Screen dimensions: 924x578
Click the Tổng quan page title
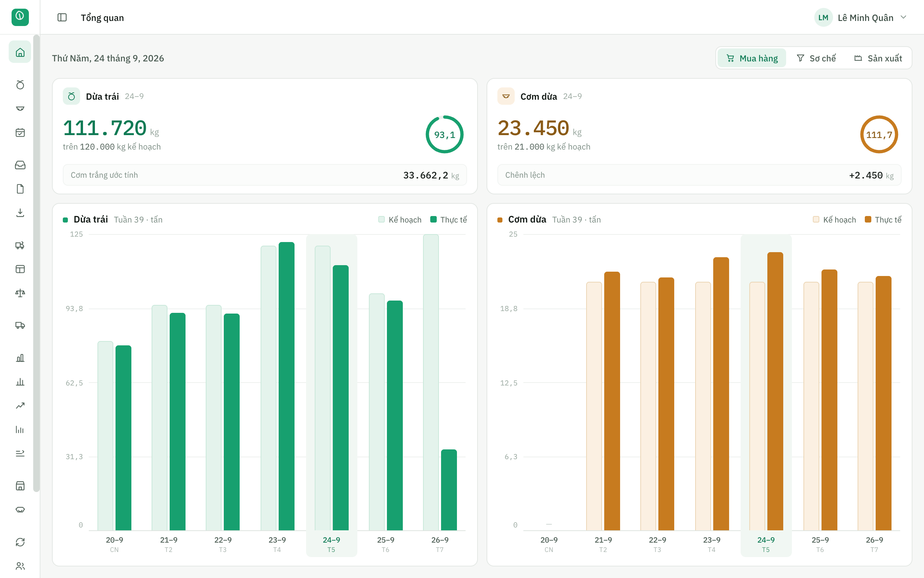point(103,18)
